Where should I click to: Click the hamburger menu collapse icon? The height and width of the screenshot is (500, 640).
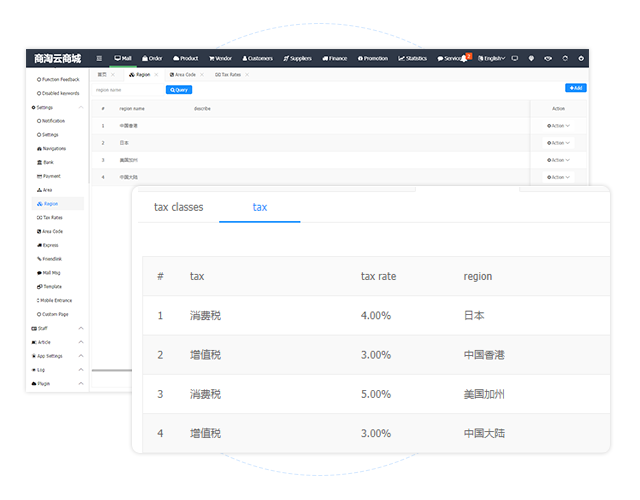tap(99, 58)
